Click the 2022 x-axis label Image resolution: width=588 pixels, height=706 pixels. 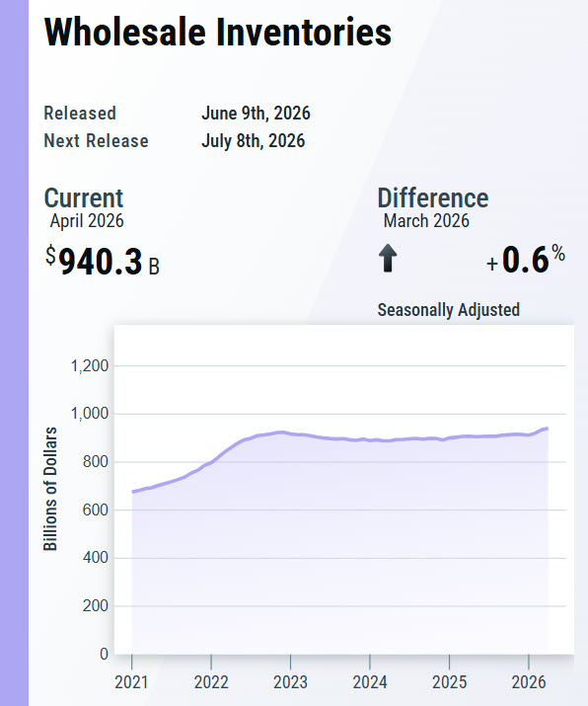click(211, 682)
